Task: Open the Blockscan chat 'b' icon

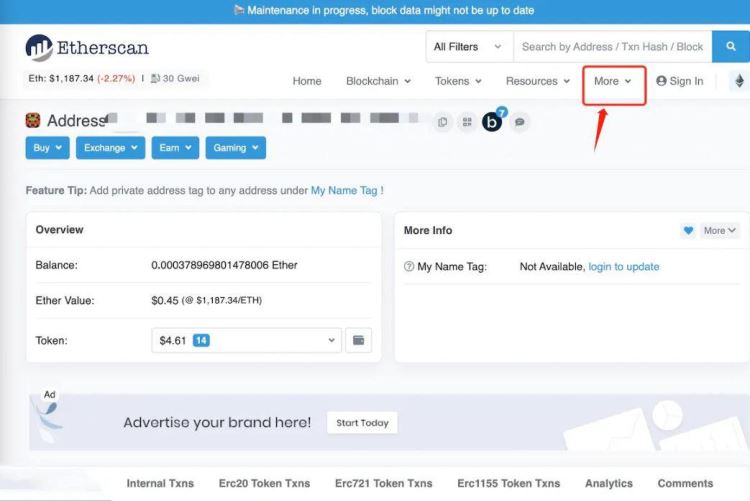Action: (492, 122)
